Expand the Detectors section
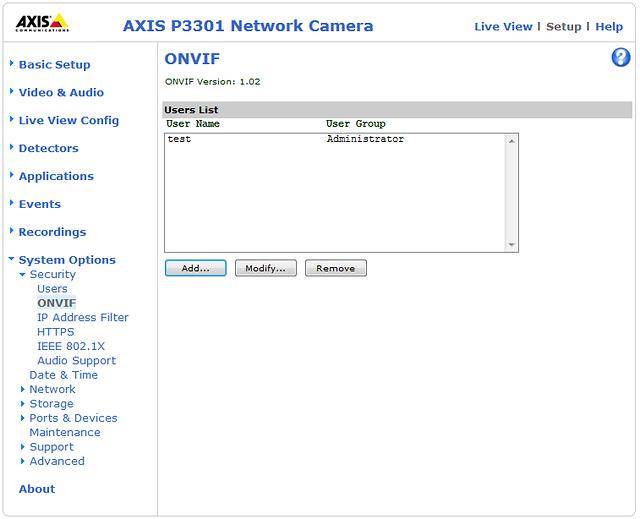Image resolution: width=640 pixels, height=519 pixels. click(48, 148)
